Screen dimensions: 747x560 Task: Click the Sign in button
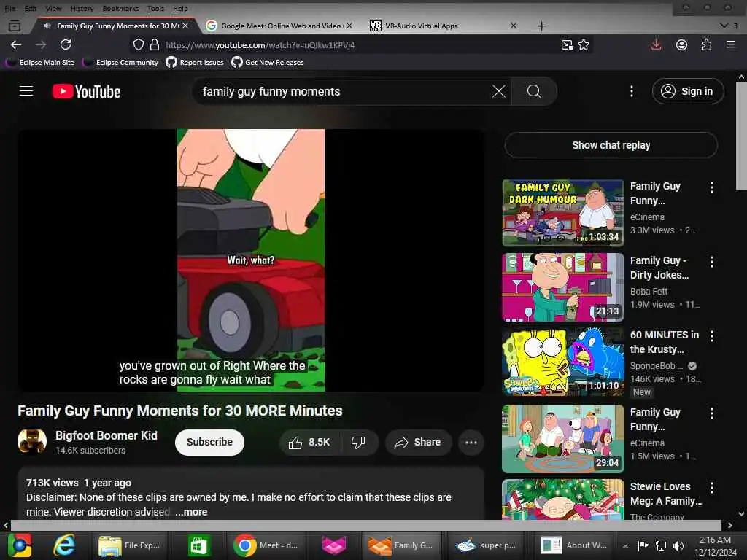tap(688, 91)
